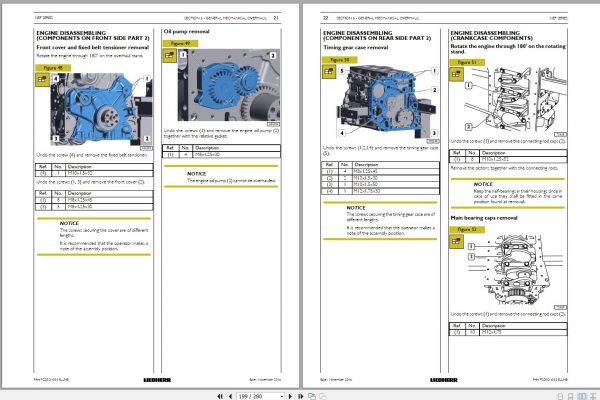Click 'ENGINE DISASSEMBLING (COMPONENTS ON REAR SIDE PART 2)' heading

click(x=377, y=36)
